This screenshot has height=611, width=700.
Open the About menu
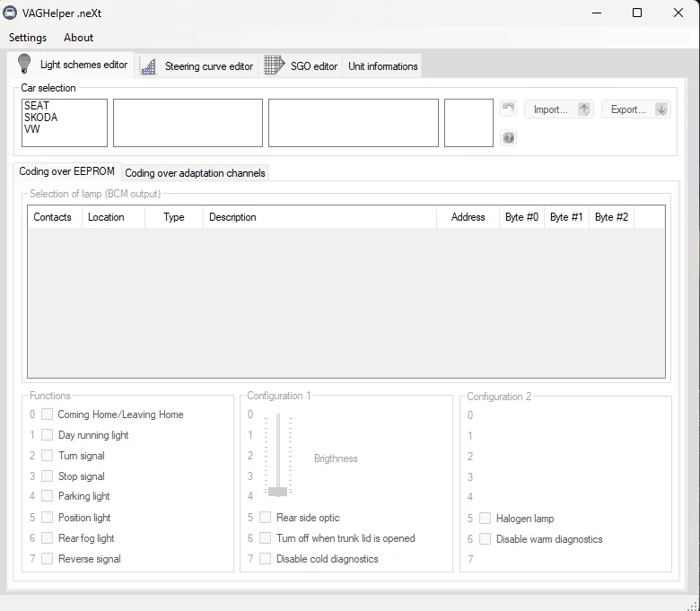pyautogui.click(x=78, y=38)
